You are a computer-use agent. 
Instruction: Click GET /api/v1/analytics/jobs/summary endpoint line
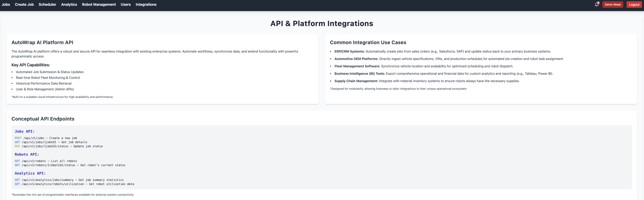pyautogui.click(x=69, y=180)
